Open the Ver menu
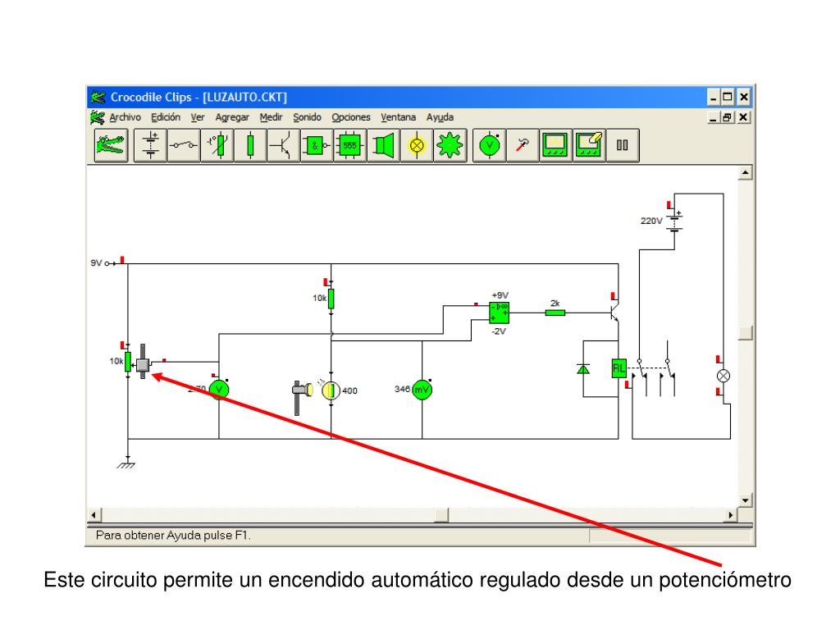The height and width of the screenshot is (630, 840). click(x=198, y=117)
